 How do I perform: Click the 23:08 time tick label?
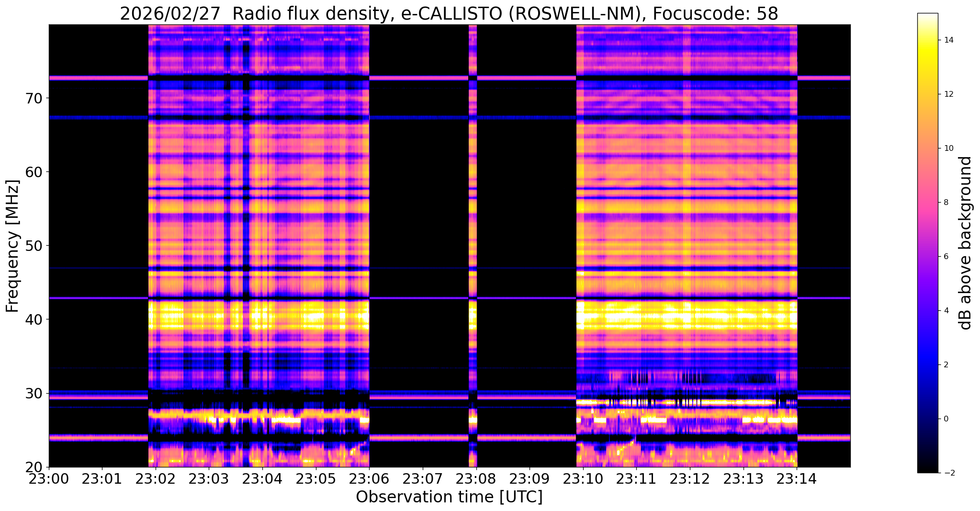pyautogui.click(x=476, y=478)
